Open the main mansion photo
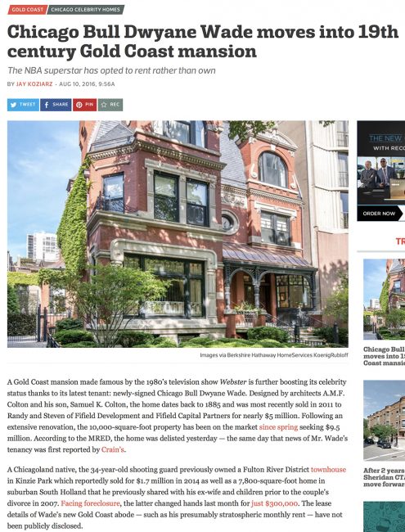The image size is (405, 532). click(x=178, y=234)
